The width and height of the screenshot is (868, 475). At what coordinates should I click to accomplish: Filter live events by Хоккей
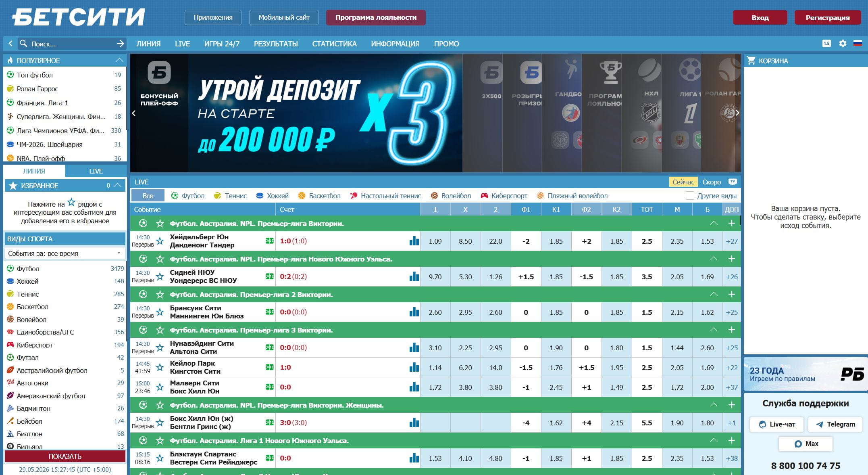272,196
